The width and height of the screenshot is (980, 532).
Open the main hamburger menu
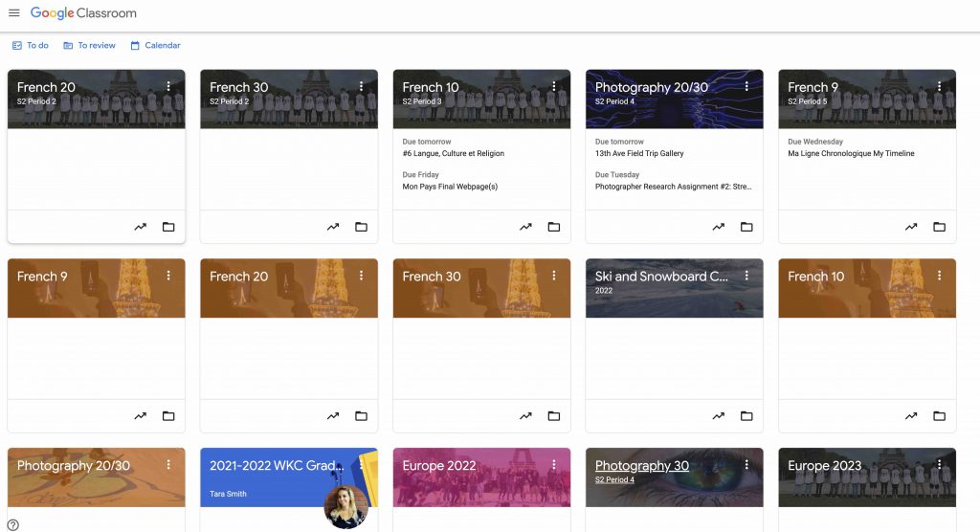(x=13, y=13)
